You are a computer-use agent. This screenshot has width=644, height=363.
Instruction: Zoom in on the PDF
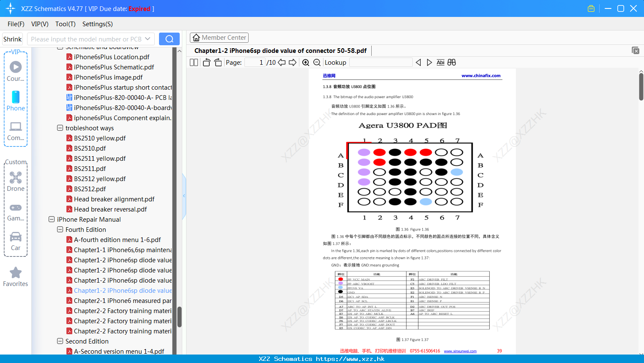tap(306, 63)
